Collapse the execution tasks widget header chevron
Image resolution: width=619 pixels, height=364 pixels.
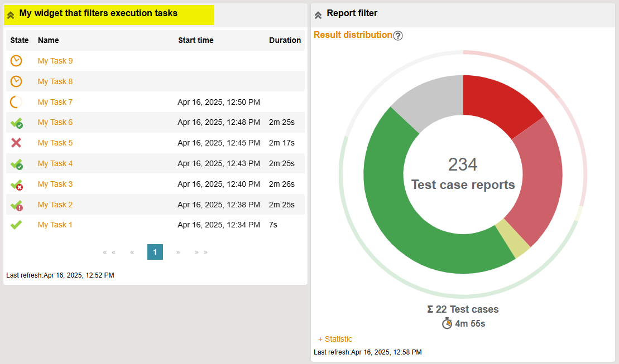[11, 15]
